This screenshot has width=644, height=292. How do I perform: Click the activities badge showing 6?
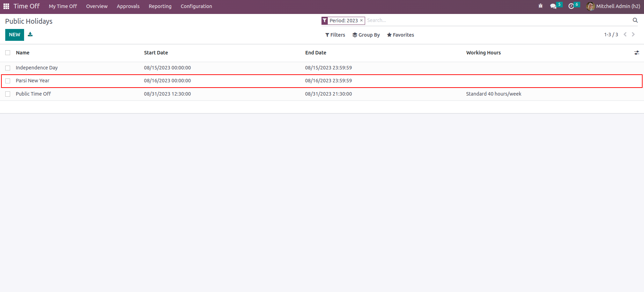[x=577, y=5]
